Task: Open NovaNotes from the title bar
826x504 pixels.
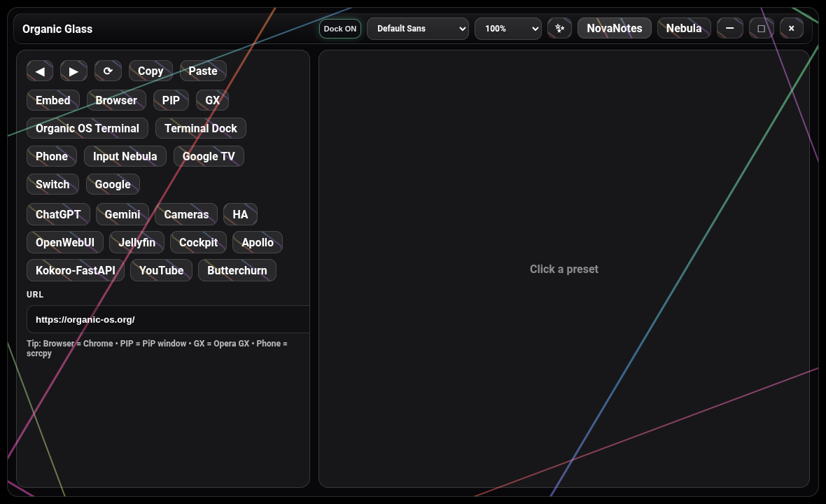Action: click(614, 29)
